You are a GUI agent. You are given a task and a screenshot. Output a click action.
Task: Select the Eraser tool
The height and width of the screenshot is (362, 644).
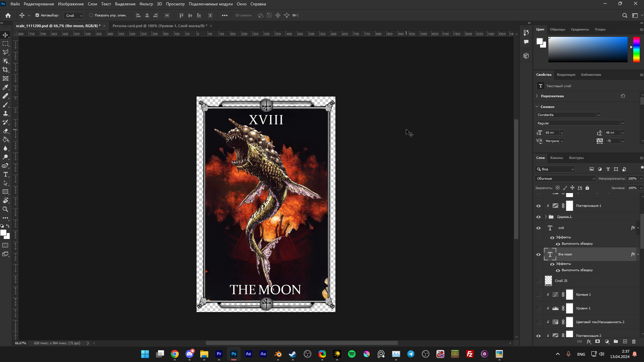(6, 131)
